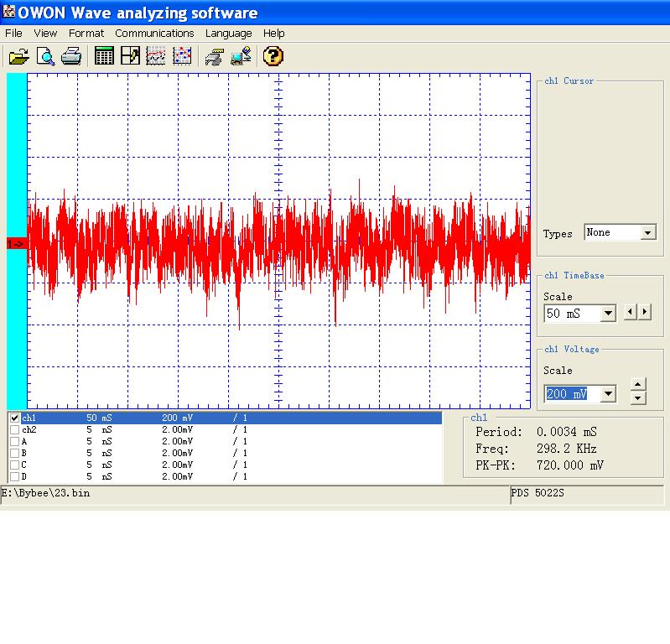Open the Help menu
Screen dimensions: 670x644
click(x=273, y=34)
